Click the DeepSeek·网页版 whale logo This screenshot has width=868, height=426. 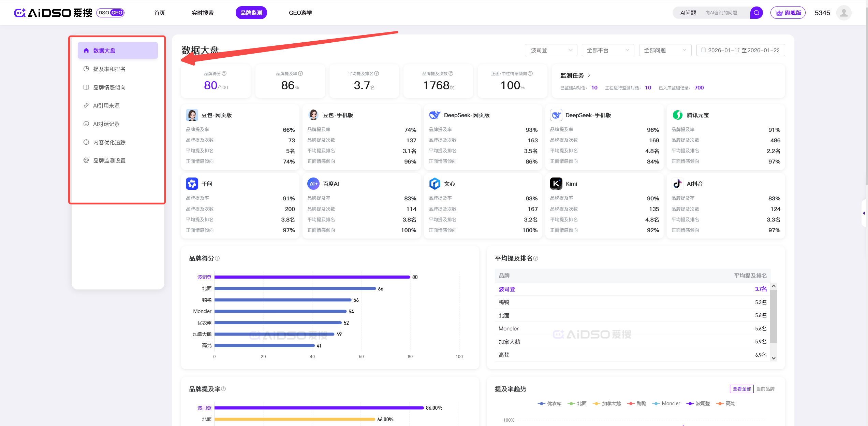435,115
